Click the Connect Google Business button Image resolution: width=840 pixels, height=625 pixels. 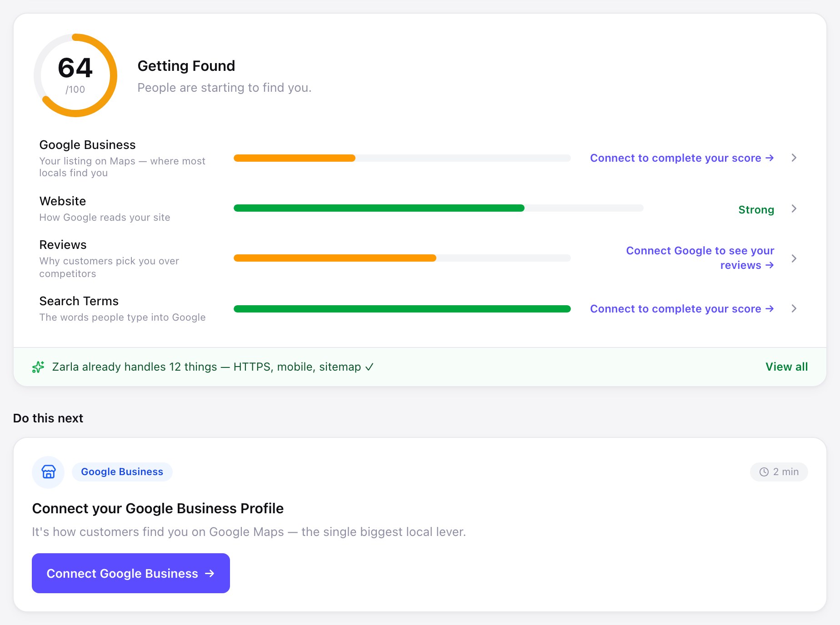click(x=131, y=573)
